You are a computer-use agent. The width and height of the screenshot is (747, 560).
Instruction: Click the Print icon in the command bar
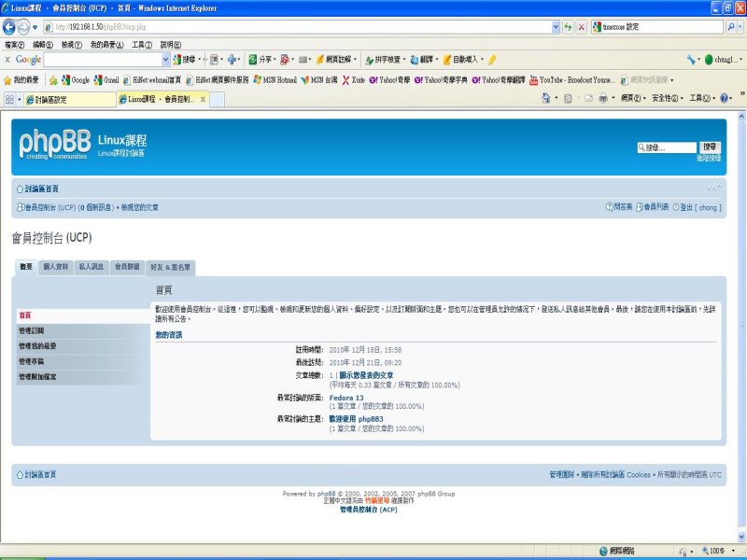[x=603, y=99]
